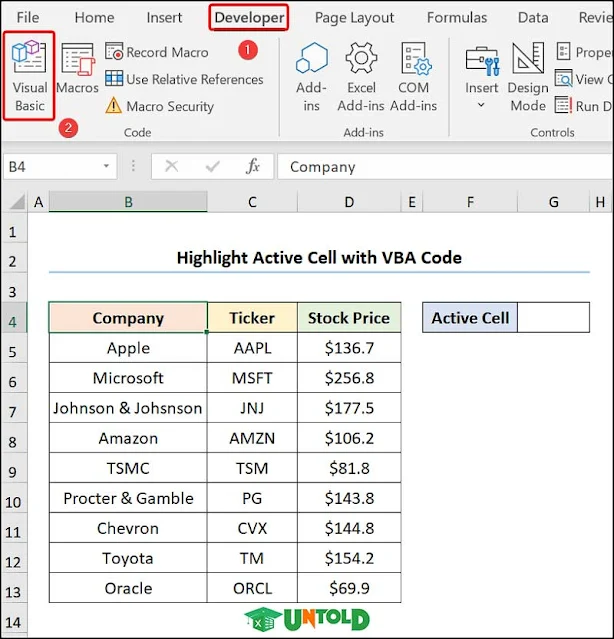614x639 pixels.
Task: Start Record Macro
Action: (157, 52)
